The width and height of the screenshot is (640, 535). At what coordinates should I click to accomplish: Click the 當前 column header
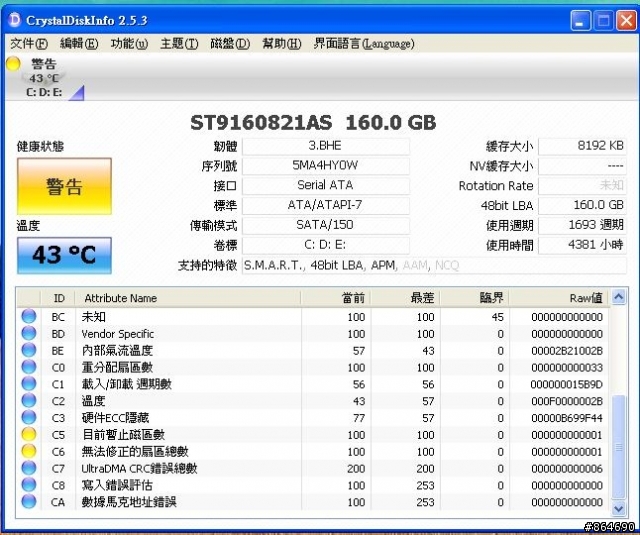coord(336,298)
